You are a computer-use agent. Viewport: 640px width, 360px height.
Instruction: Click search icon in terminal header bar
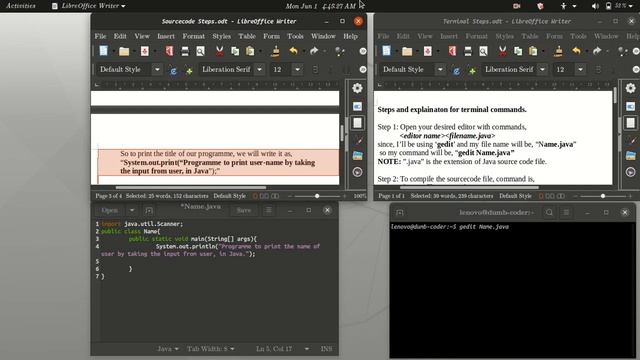tap(549, 212)
